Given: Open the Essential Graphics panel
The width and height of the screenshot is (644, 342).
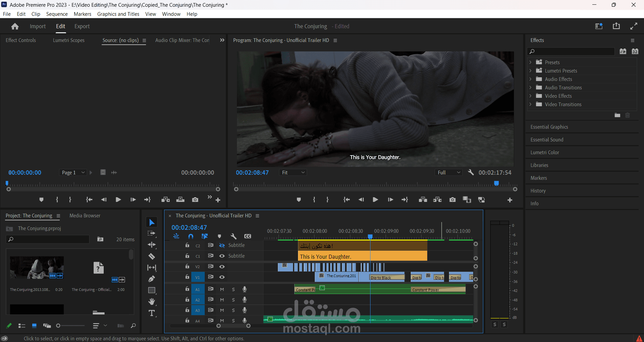Looking at the screenshot, I should [x=549, y=127].
